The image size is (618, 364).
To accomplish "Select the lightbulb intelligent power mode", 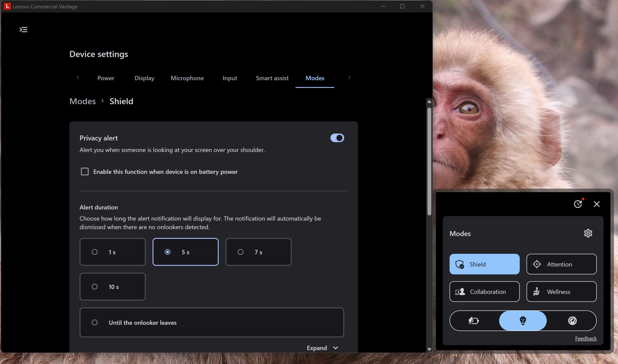I will 523,321.
